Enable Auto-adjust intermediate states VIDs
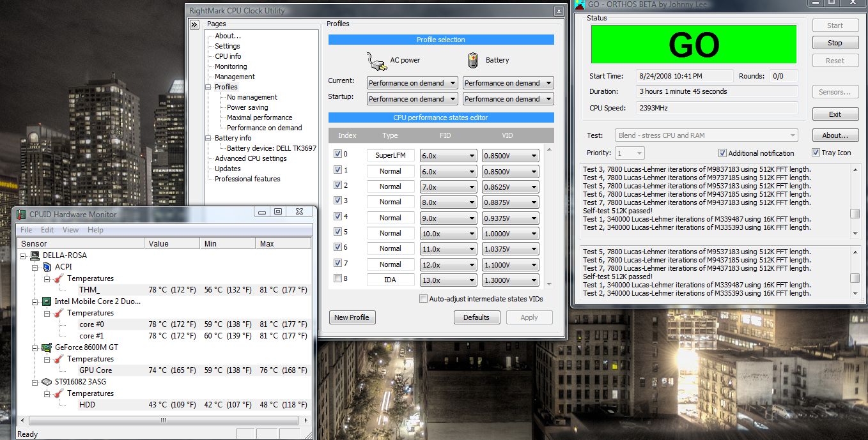This screenshot has width=868, height=440. point(423,298)
